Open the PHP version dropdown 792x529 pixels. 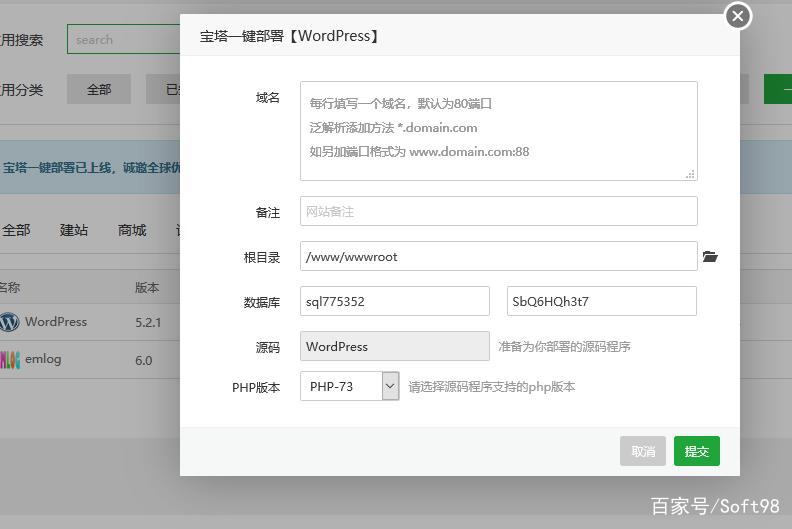coord(350,386)
